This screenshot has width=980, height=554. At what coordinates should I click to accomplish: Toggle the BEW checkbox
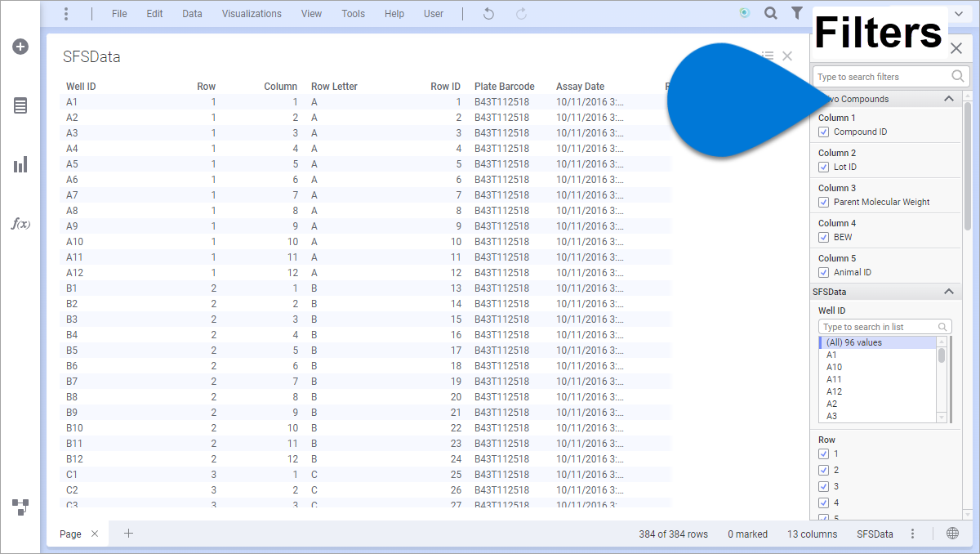click(823, 237)
